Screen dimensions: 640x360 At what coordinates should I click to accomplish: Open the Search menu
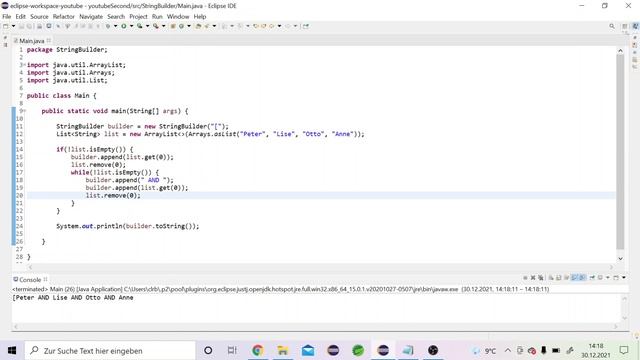point(116,17)
